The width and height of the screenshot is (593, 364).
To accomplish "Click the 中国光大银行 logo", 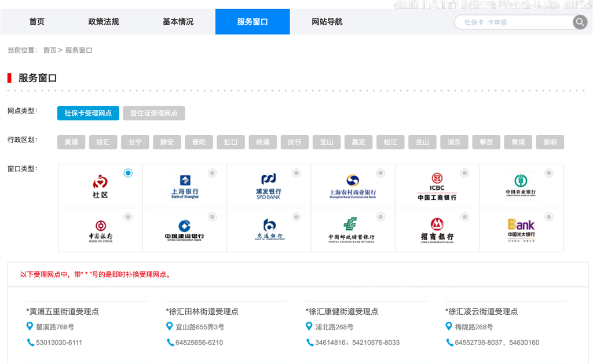I will pyautogui.click(x=521, y=230).
